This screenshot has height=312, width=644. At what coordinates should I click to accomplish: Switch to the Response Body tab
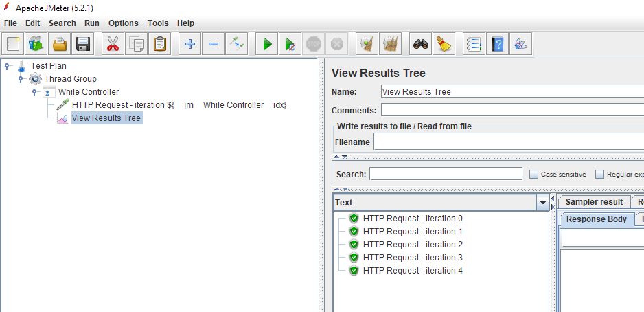click(597, 219)
